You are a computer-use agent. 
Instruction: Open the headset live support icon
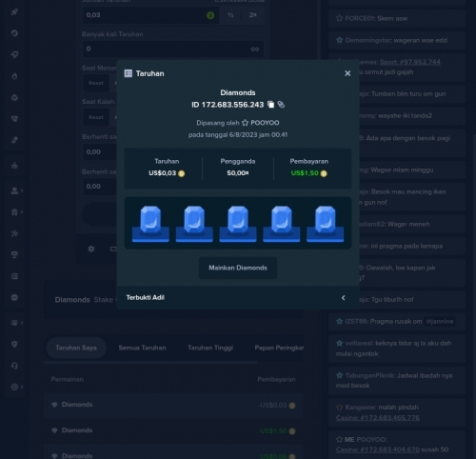point(14,366)
